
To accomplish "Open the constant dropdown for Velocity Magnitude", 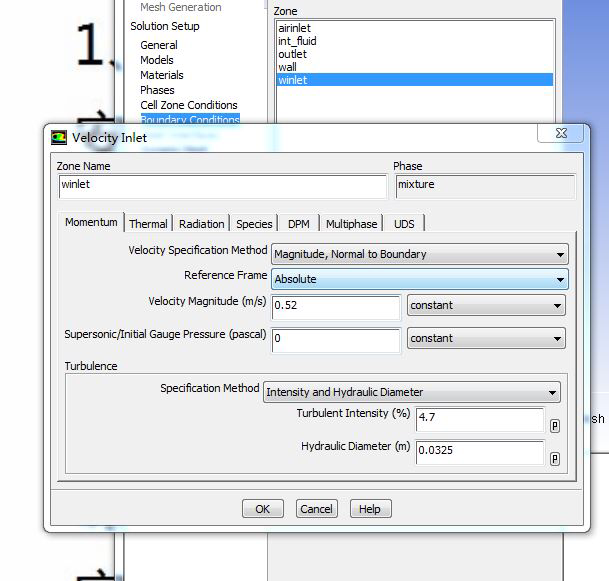I will coord(486,305).
